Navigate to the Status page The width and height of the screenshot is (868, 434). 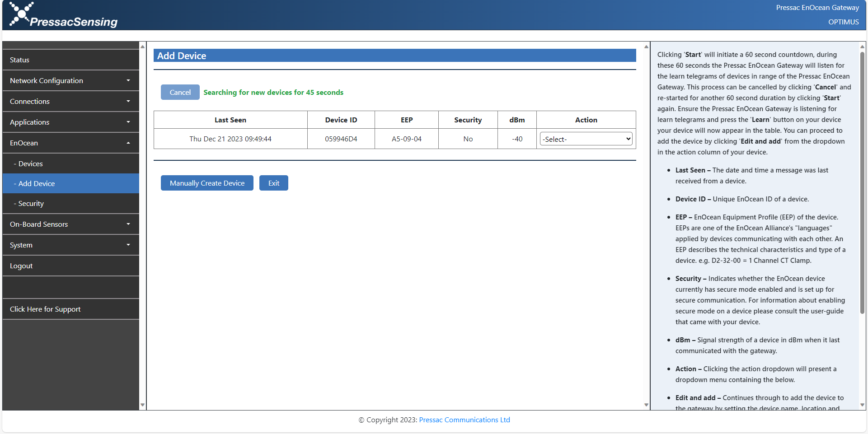[70, 60]
